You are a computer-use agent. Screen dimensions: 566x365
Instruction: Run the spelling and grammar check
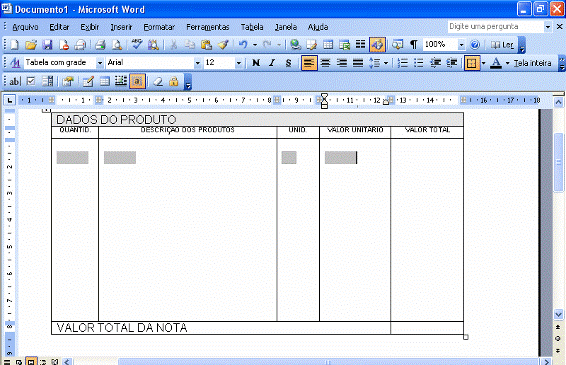tap(136, 45)
